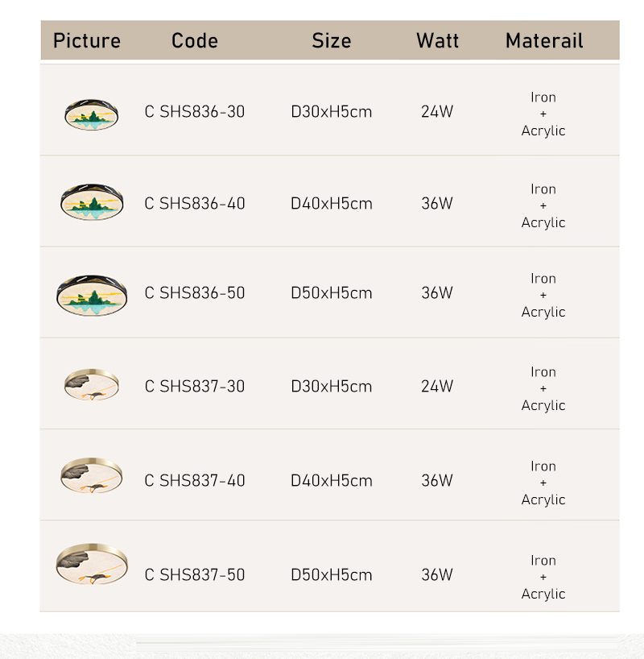Click the C SHS836-40 lamp picture
644x659 pixels.
tap(91, 202)
